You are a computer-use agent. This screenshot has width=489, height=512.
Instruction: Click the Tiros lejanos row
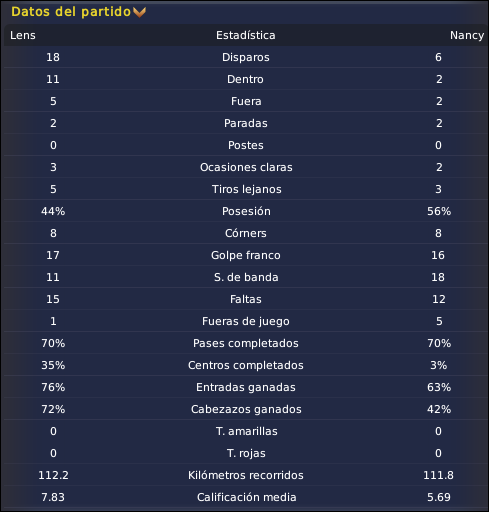(x=246, y=189)
